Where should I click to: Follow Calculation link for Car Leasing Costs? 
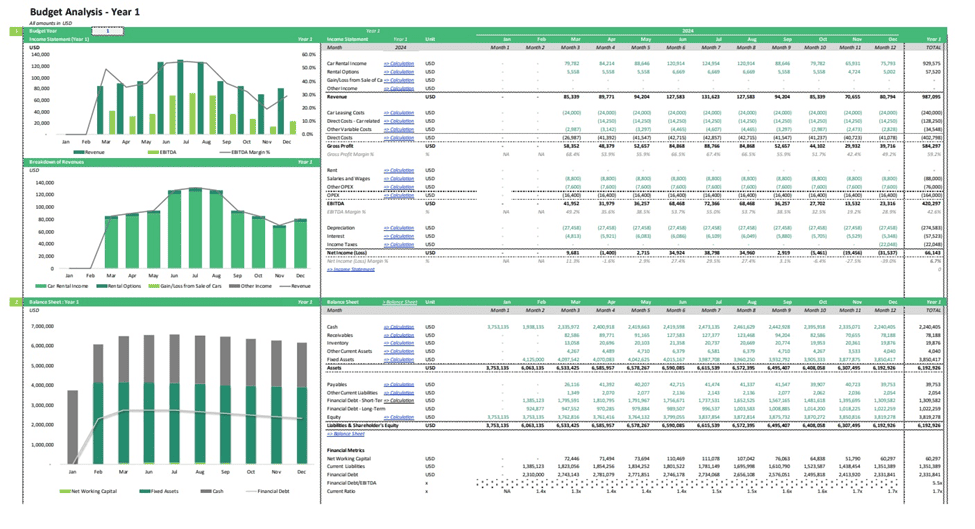click(x=399, y=113)
